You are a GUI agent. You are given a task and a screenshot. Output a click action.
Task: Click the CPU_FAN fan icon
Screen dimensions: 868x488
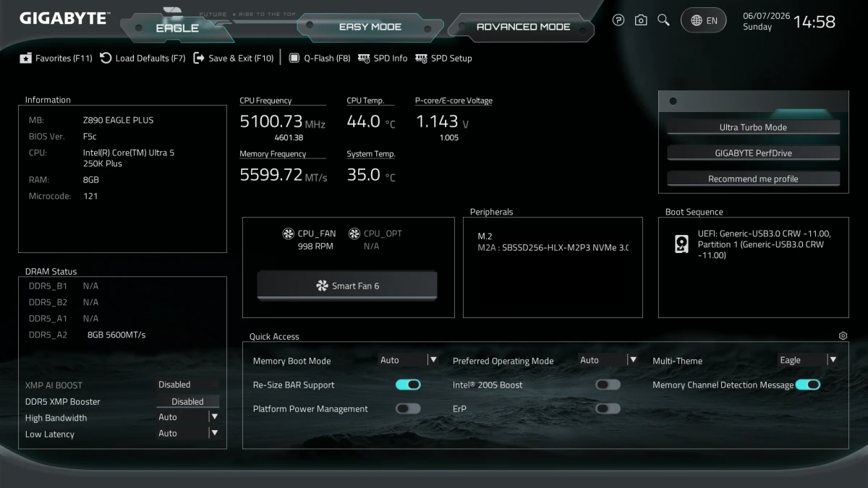click(288, 234)
